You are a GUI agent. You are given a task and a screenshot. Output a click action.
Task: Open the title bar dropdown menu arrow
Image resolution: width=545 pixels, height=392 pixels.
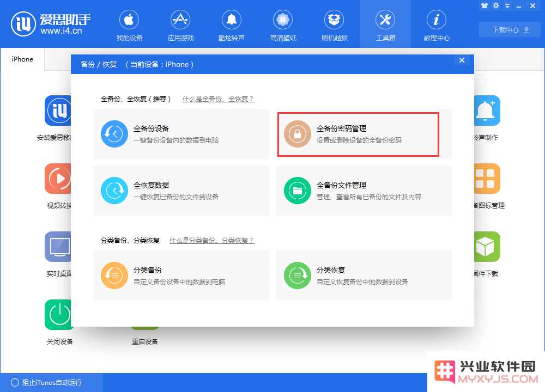tap(507, 6)
